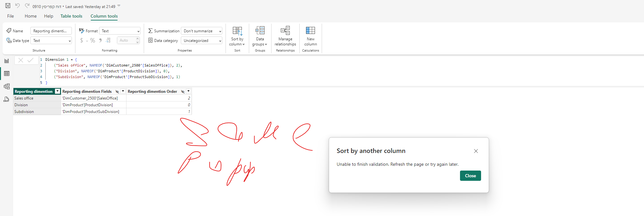Open the File menu
This screenshot has width=644, height=216.
(11, 16)
